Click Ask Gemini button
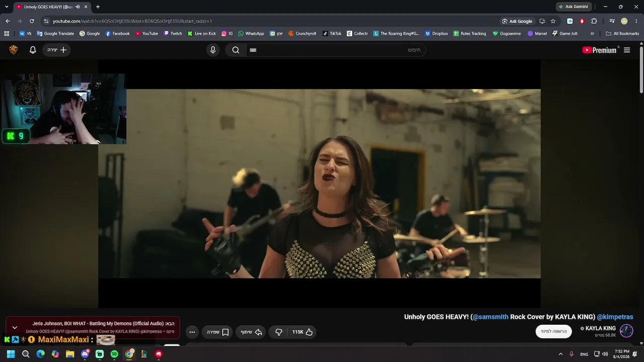Screen dimensions: 644x362 (573, 7)
